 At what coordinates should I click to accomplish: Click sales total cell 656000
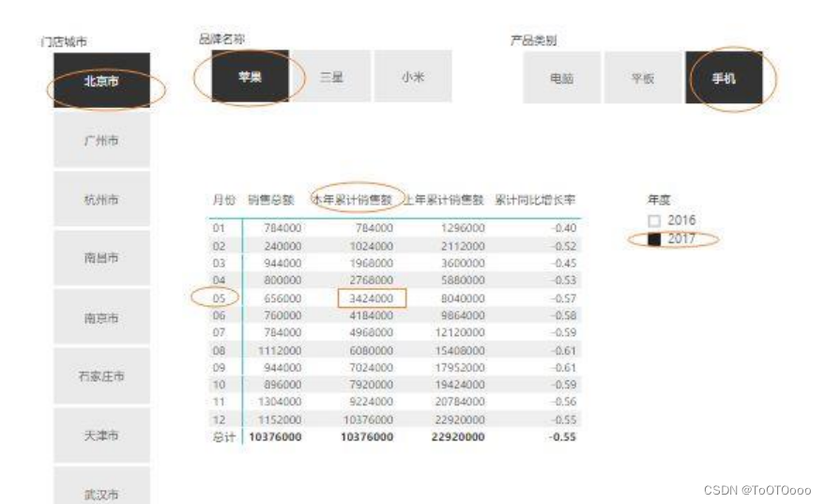click(x=283, y=298)
